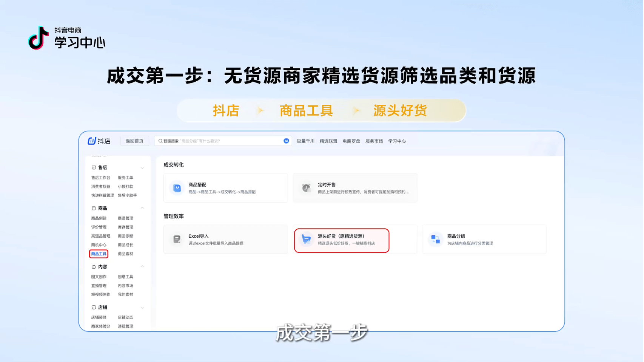Open the Excel导入 tool card
Image resolution: width=644 pixels, height=362 pixels.
pyautogui.click(x=226, y=239)
